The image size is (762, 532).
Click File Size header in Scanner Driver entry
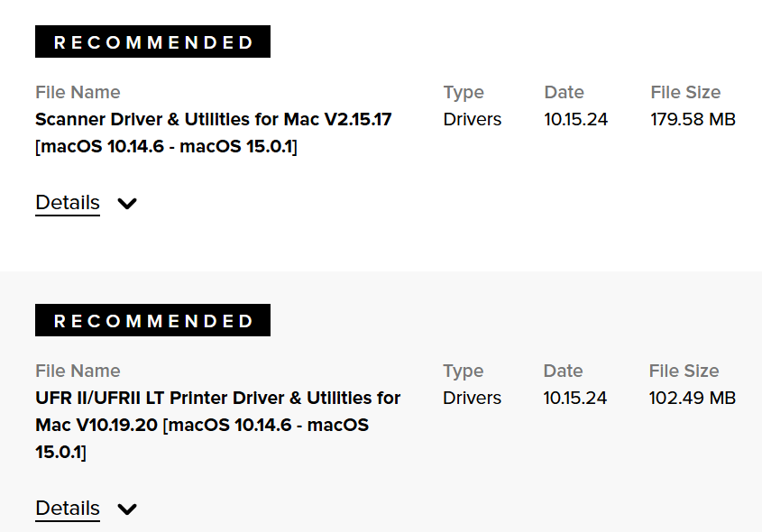[685, 92]
